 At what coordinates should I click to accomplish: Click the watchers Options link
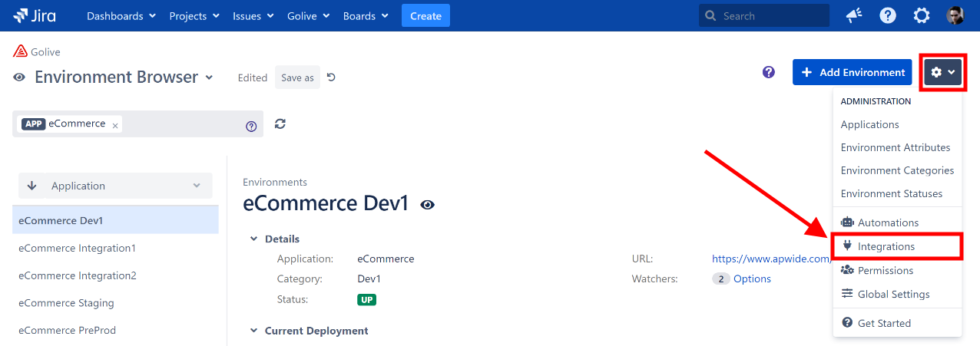(752, 278)
